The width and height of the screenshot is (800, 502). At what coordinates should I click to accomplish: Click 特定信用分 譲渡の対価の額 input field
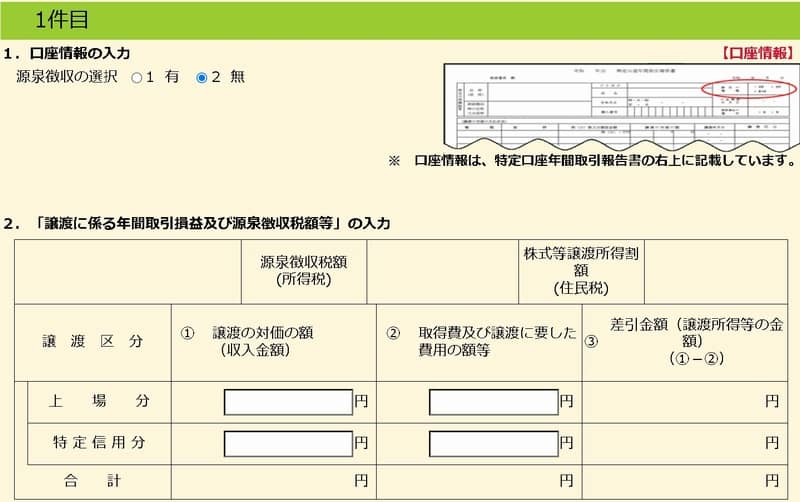click(x=288, y=443)
